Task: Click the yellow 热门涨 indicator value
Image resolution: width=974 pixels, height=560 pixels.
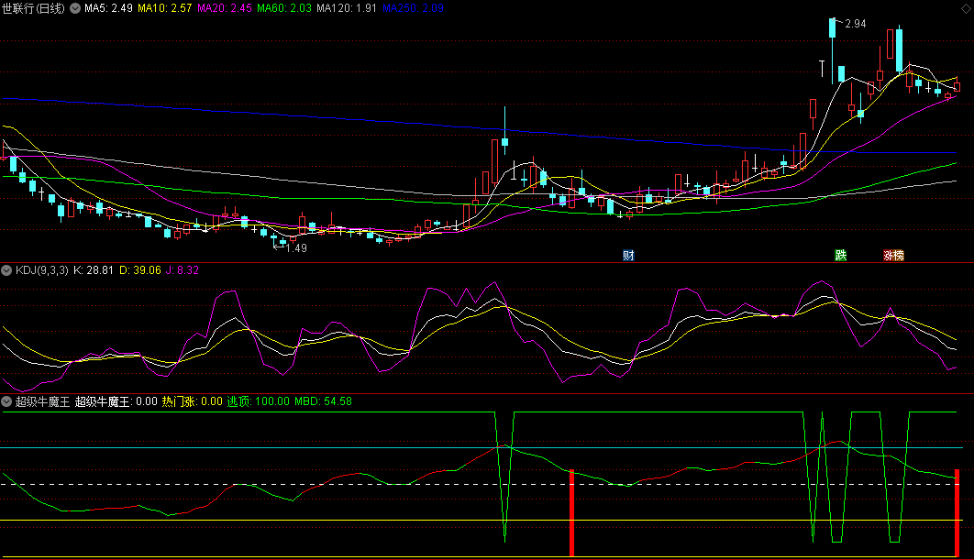Action: [x=192, y=401]
